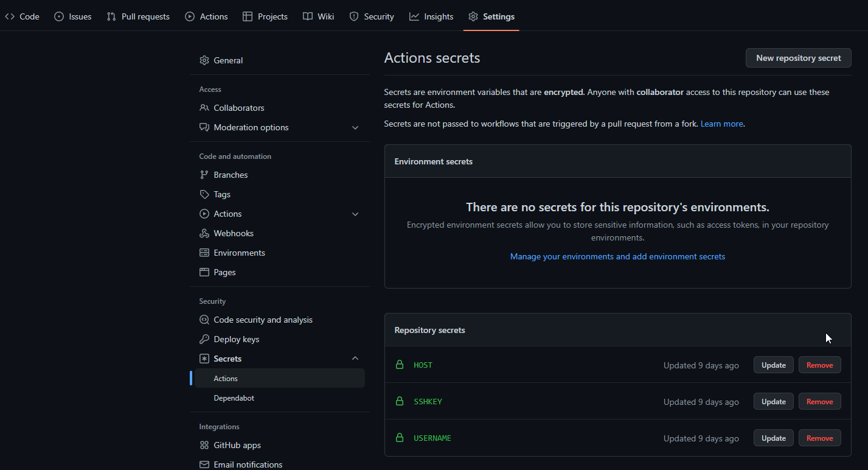Expand the Actions sidebar section
The width and height of the screenshot is (868, 470).
pyautogui.click(x=355, y=214)
